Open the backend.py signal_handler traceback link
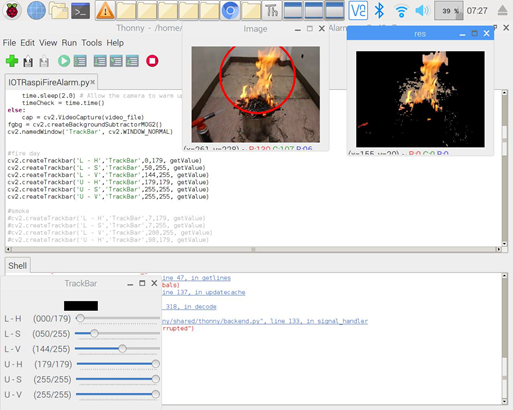513x410 pixels. coord(265,321)
